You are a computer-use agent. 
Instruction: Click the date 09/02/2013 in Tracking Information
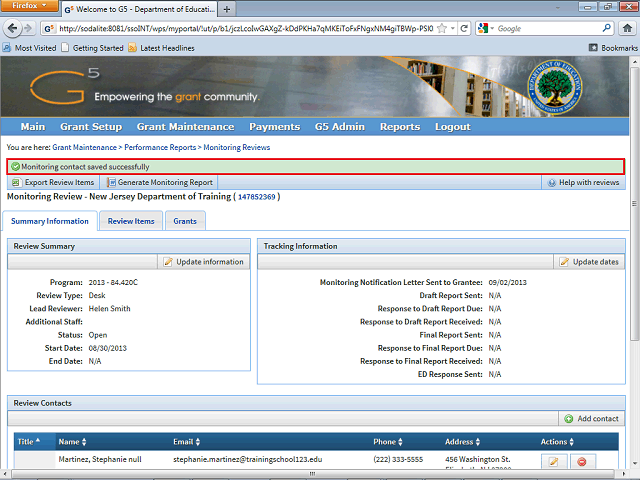(x=507, y=282)
